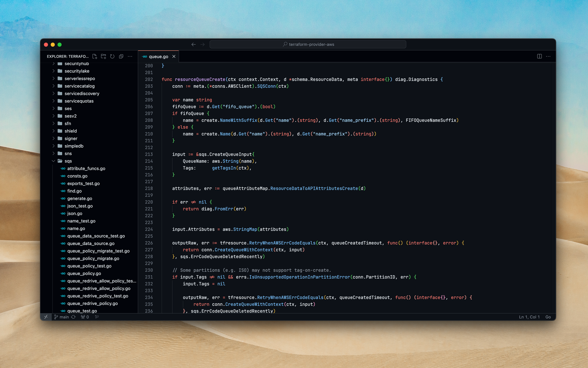Open the remote window status icon
588x368 pixels.
click(x=46, y=317)
